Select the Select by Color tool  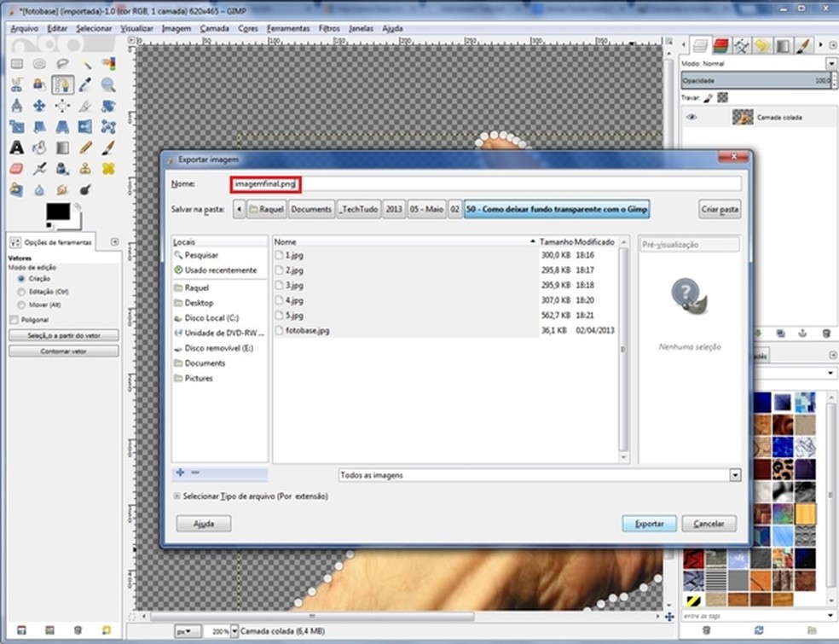point(108,64)
